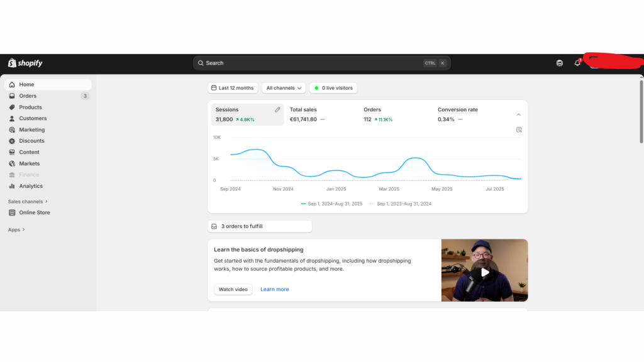Open the notifications bell icon
Screen dimensions: 644x362
(x=577, y=63)
